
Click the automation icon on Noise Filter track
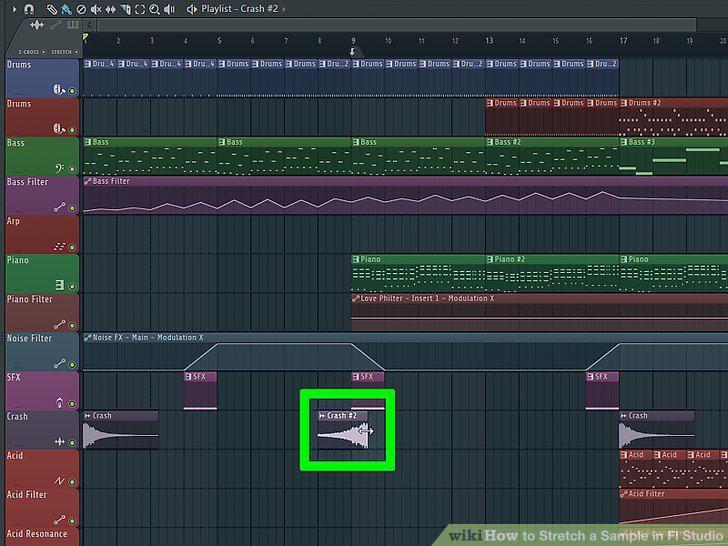coord(59,363)
